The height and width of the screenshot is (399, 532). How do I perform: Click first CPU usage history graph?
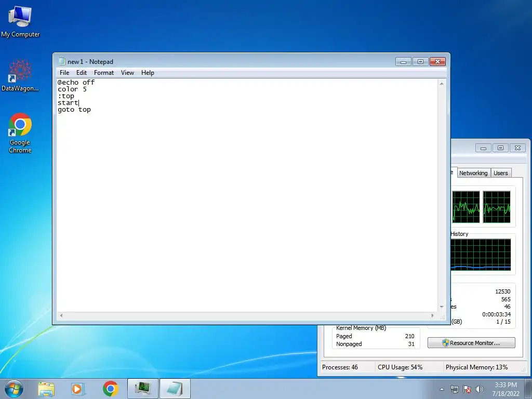tap(465, 207)
